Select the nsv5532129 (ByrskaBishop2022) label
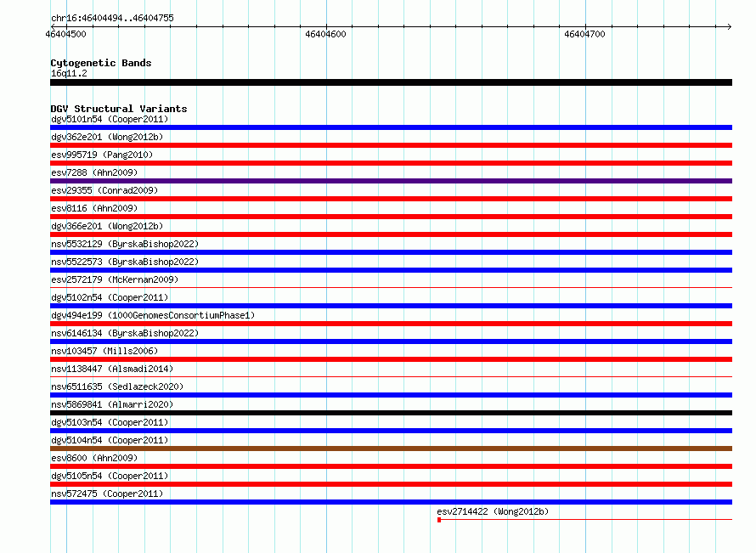This screenshot has width=756, height=553. (x=125, y=244)
